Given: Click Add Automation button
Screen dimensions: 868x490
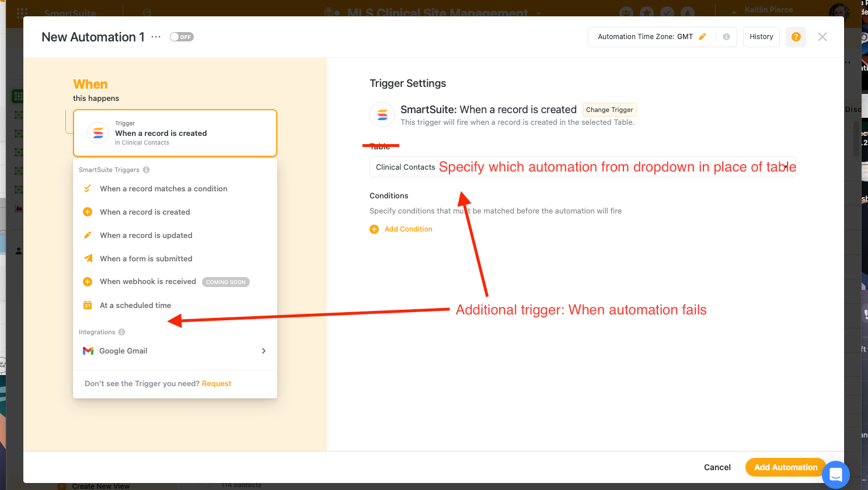Looking at the screenshot, I should click(786, 467).
